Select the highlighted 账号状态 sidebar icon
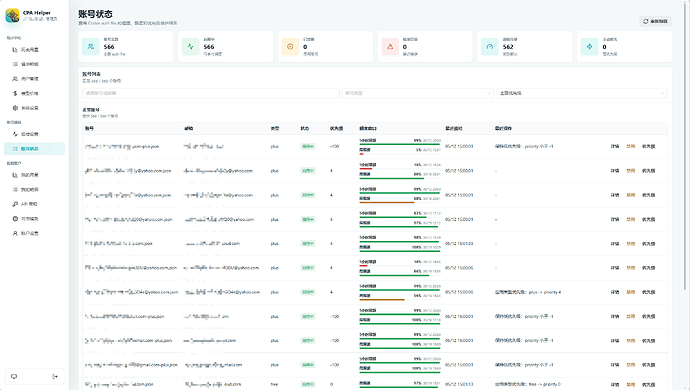 click(15, 149)
